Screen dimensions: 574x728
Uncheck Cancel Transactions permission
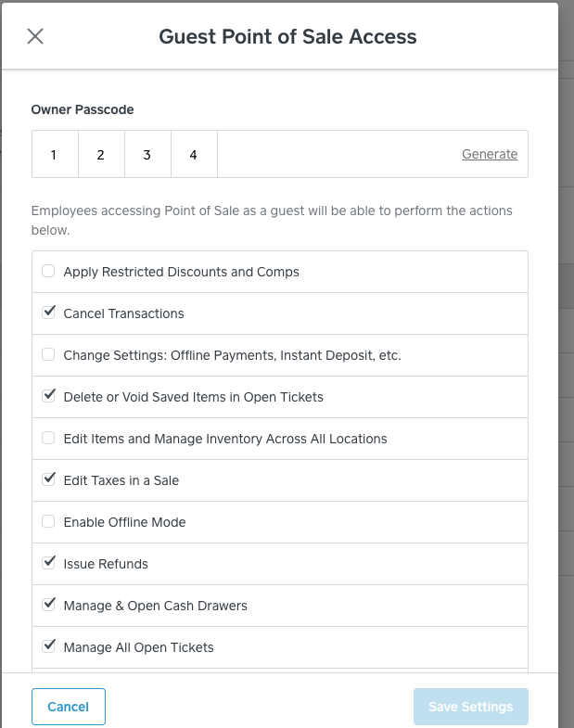(x=48, y=313)
